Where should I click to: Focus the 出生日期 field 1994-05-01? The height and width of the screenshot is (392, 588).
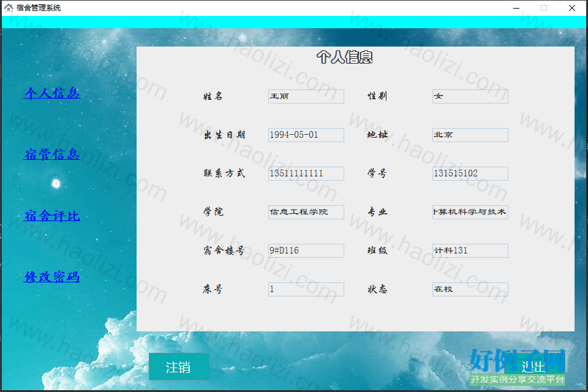point(306,135)
